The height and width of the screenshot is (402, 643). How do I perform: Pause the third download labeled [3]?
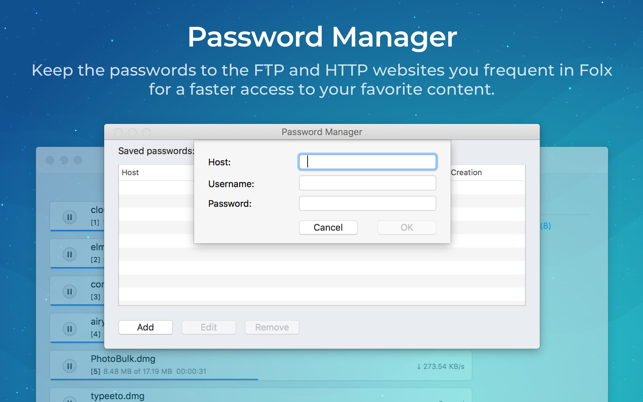69,292
